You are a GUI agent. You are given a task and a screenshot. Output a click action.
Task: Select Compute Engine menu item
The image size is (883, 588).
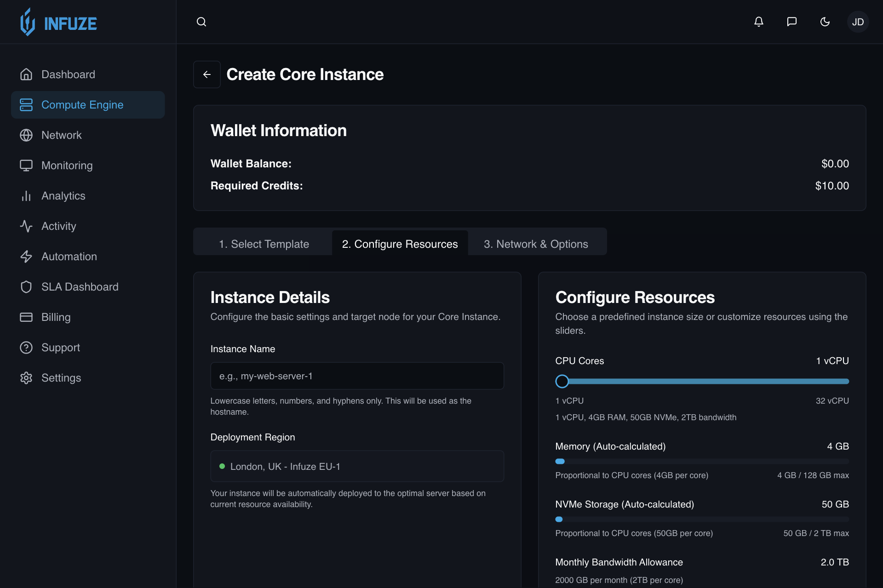88,105
